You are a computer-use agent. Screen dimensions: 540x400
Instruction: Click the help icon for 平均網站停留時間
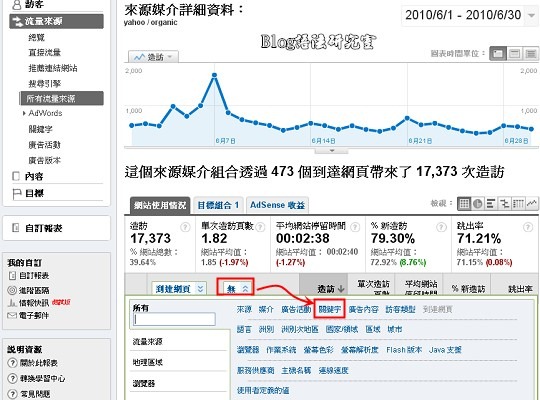355,227
